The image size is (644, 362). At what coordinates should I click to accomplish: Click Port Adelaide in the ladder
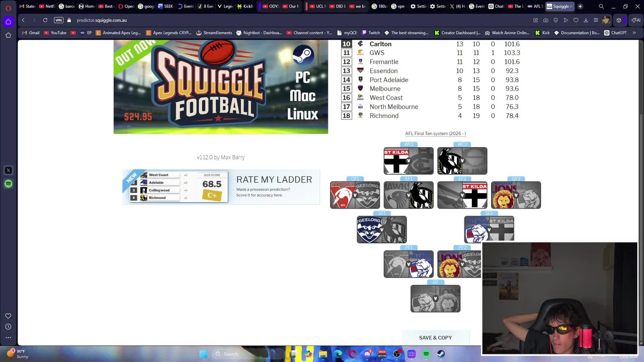click(x=431, y=80)
